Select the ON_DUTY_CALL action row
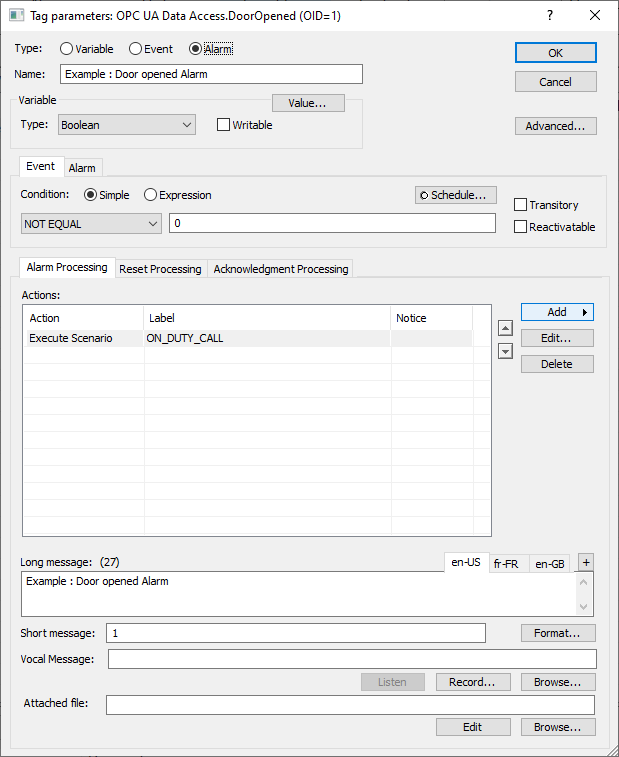Image resolution: width=619 pixels, height=757 pixels. tap(185, 339)
